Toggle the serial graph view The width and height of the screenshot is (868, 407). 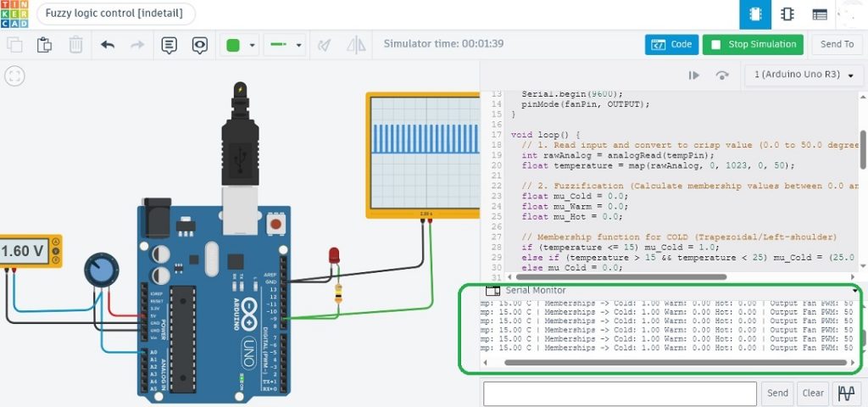pyautogui.click(x=846, y=393)
